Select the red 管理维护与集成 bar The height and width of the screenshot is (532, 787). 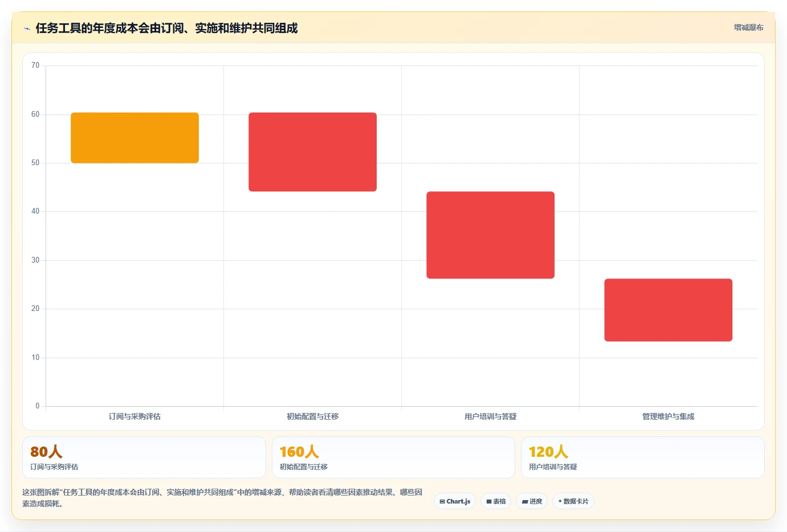tap(668, 310)
